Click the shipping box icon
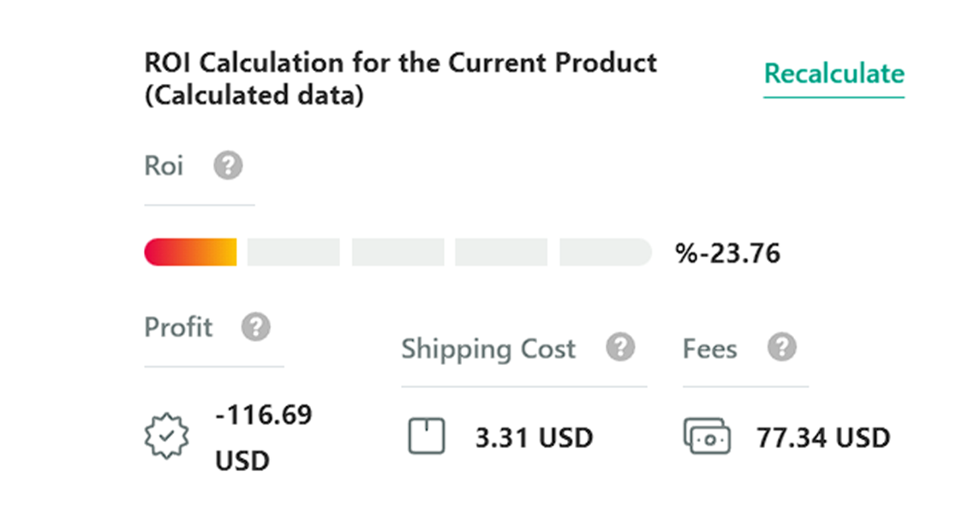 [x=427, y=436]
